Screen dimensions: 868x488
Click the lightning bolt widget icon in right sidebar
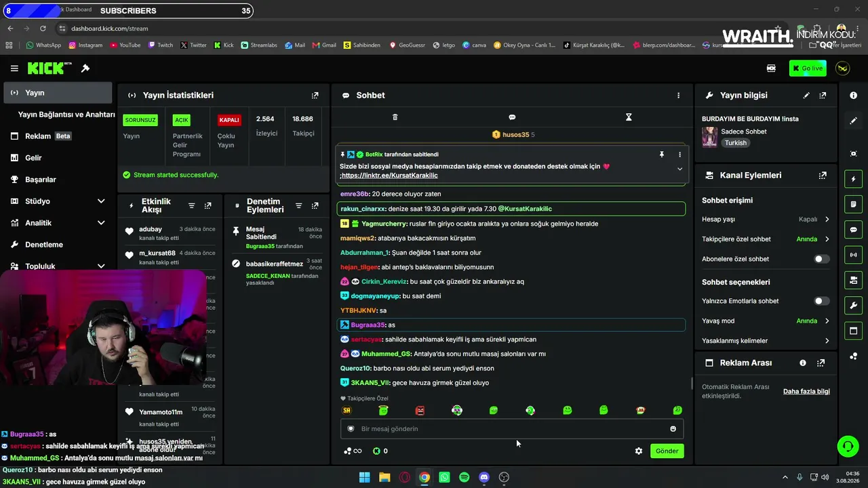(853, 179)
